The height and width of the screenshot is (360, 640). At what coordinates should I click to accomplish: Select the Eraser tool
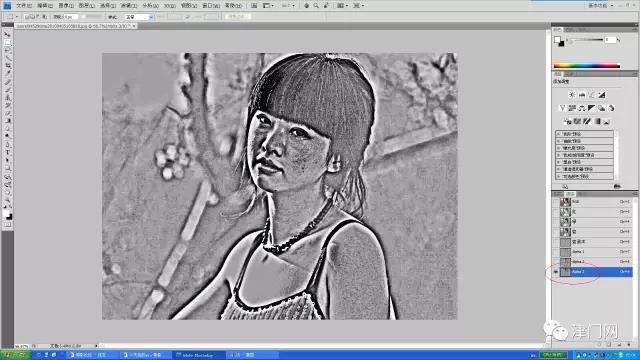click(7, 113)
